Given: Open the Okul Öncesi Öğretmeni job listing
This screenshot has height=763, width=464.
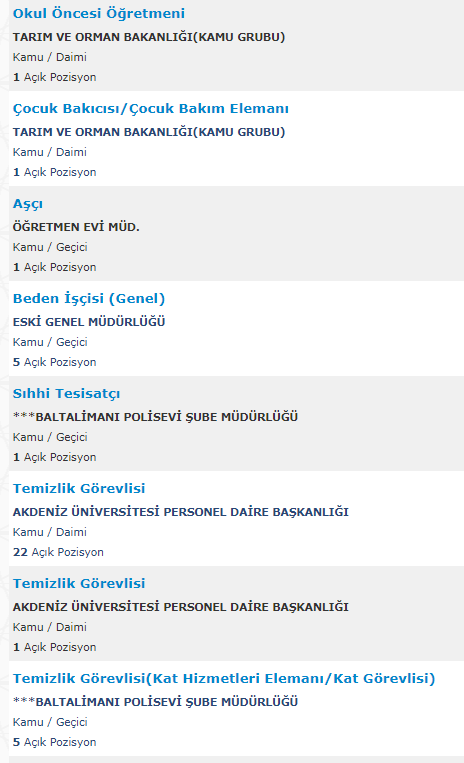Looking at the screenshot, I should tap(99, 14).
